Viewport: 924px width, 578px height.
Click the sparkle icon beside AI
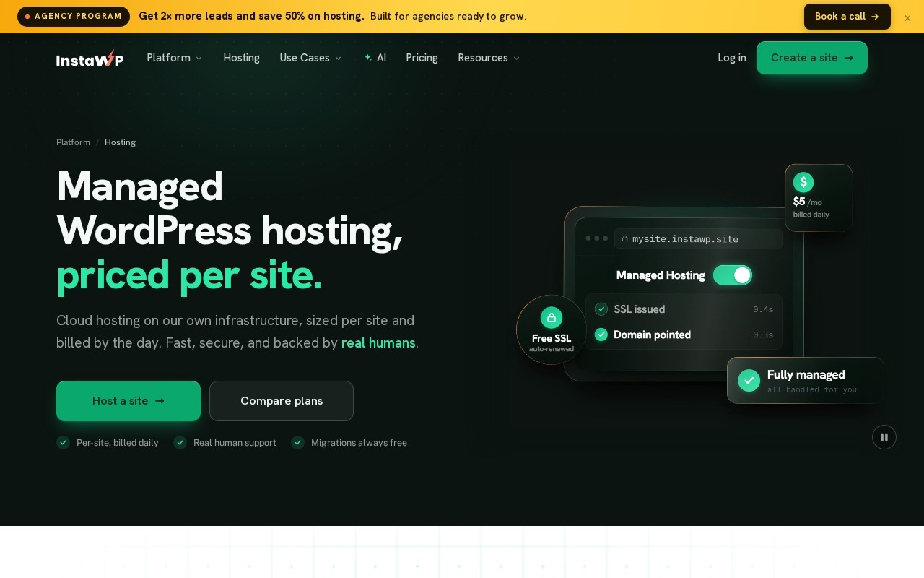(368, 58)
